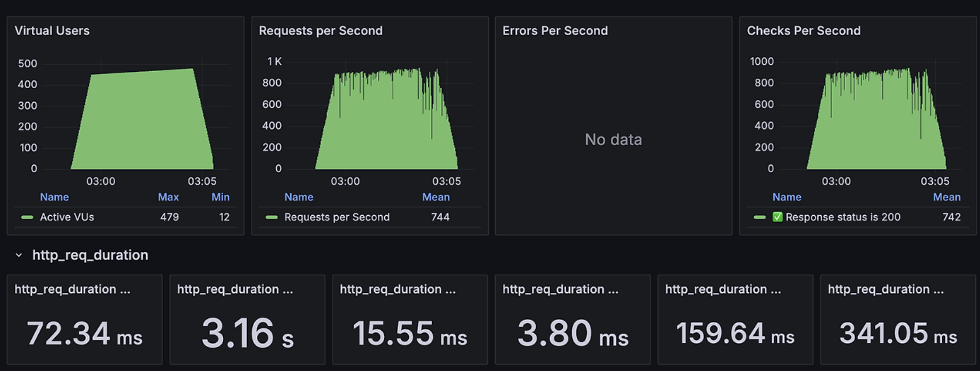
Task: Select the 479 Max value for Active VUs
Action: point(170,217)
